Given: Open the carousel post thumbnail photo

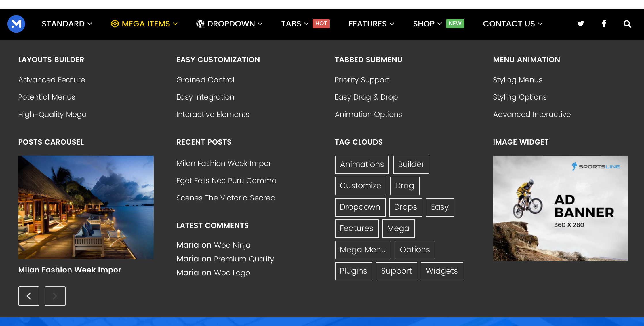Looking at the screenshot, I should click(86, 207).
